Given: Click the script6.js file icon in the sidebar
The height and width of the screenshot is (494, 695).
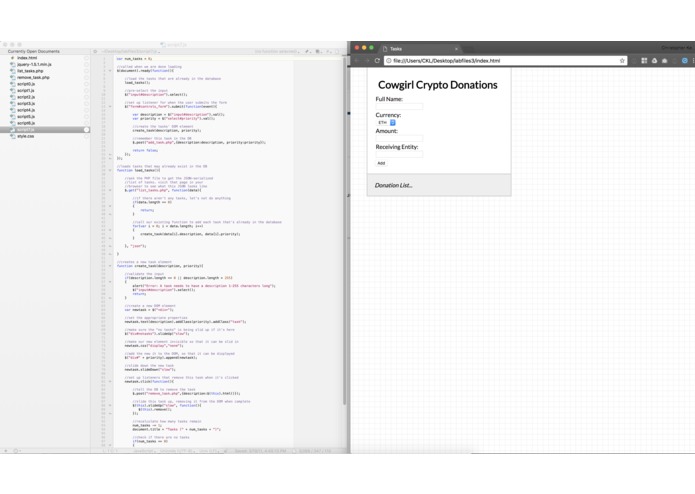Looking at the screenshot, I should click(12, 123).
